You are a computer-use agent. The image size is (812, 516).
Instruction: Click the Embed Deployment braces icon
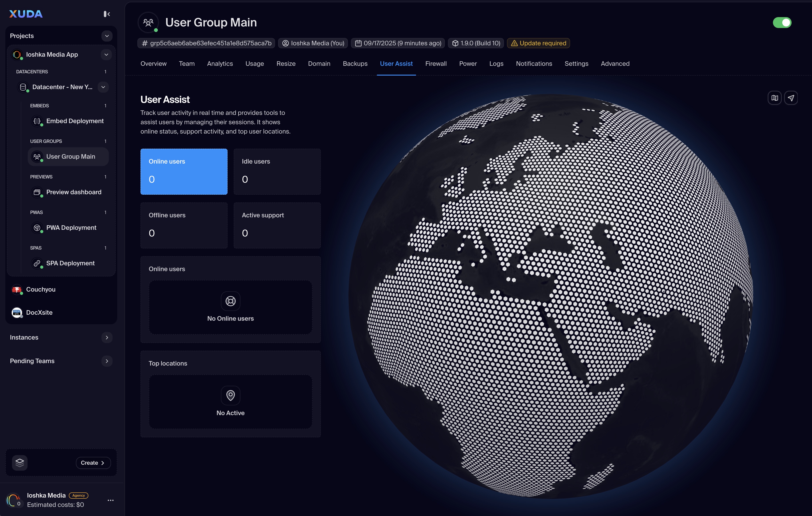[37, 121]
